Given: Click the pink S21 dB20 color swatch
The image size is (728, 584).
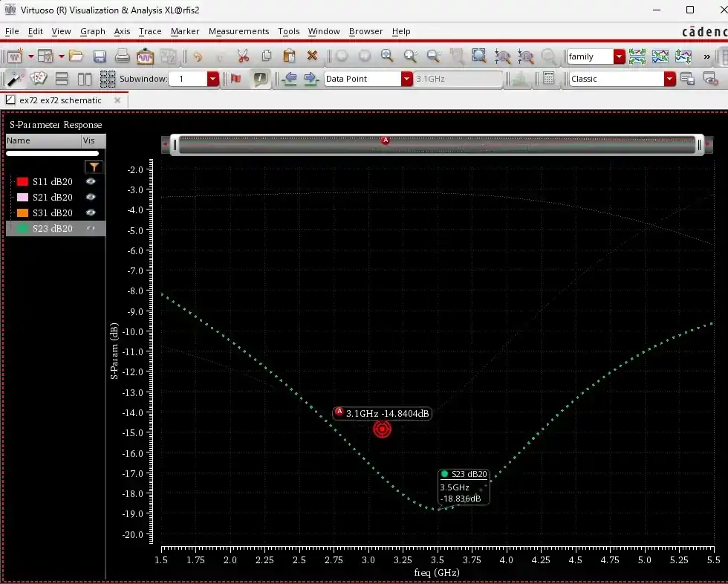Looking at the screenshot, I should 22,197.
